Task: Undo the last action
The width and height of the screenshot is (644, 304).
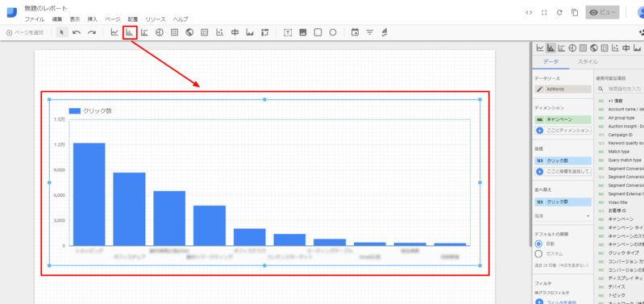Action: [x=77, y=32]
